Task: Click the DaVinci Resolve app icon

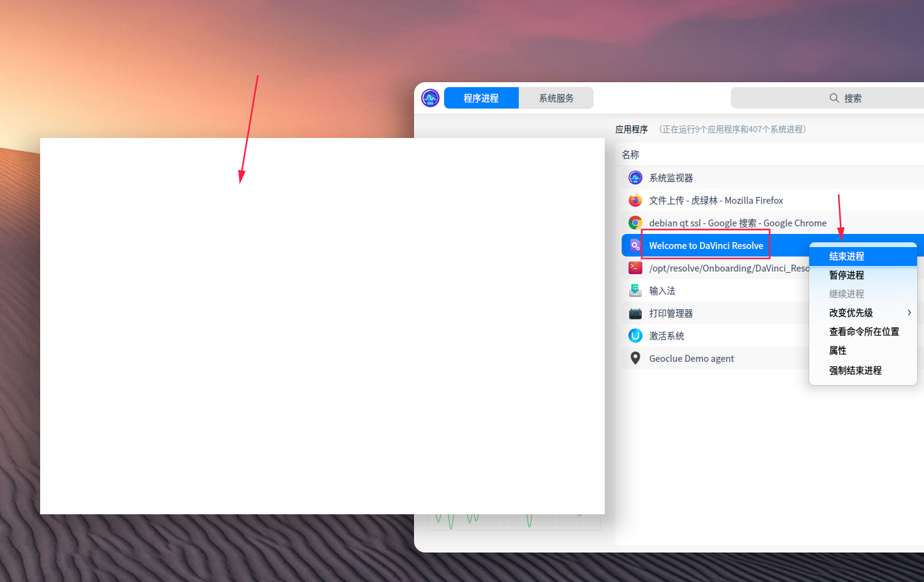Action: (635, 245)
